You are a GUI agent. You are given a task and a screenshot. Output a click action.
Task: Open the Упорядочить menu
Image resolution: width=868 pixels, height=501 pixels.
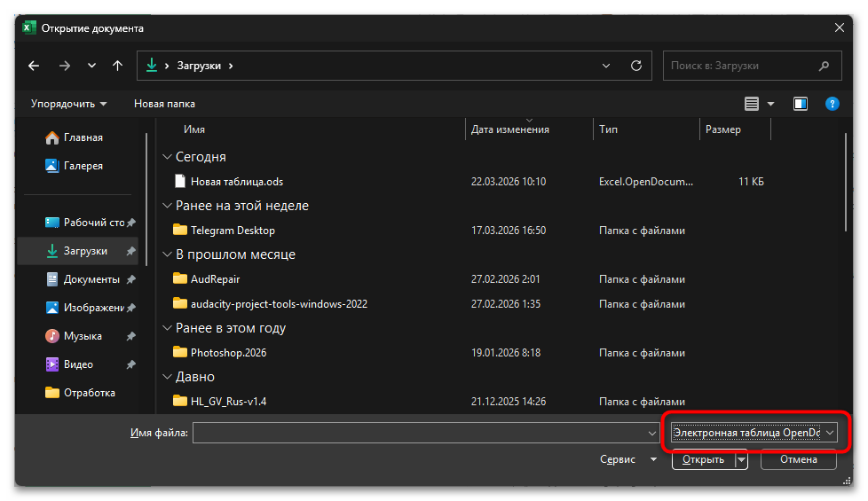68,104
